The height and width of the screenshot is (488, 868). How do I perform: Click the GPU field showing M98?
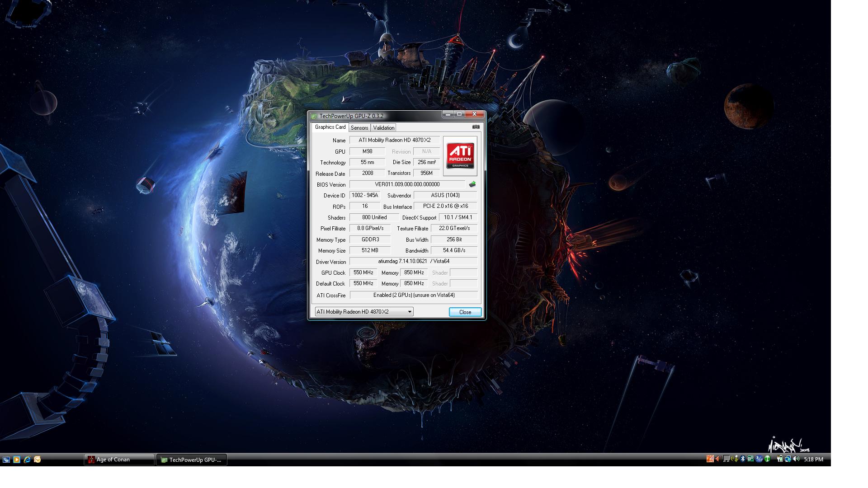[x=368, y=151]
